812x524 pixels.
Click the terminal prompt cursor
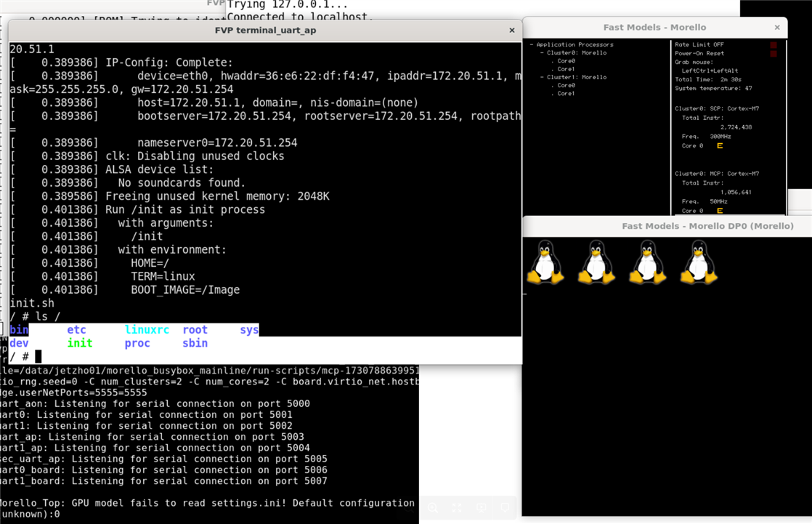38,356
